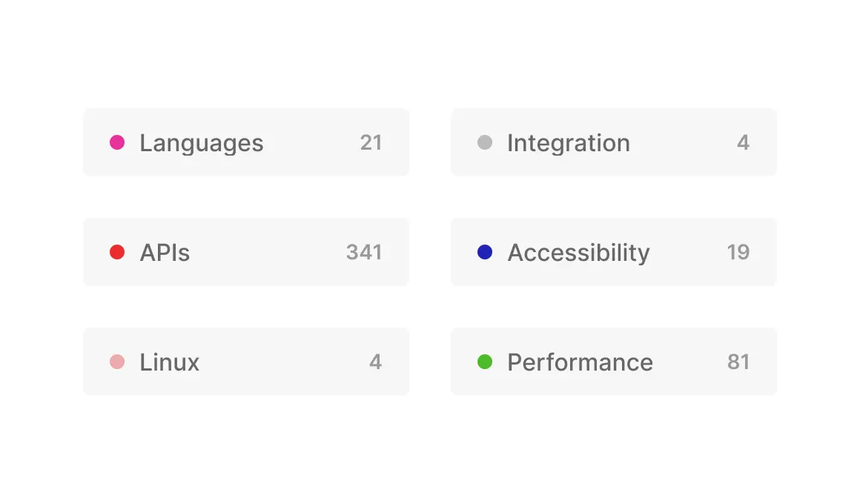
Task: Click the pink dot beside Languages
Action: pos(117,142)
